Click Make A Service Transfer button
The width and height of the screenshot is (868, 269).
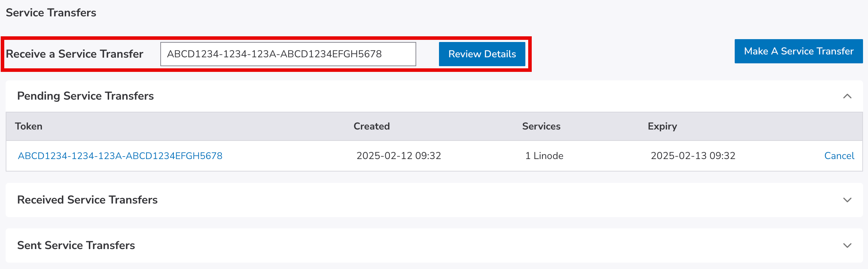798,51
